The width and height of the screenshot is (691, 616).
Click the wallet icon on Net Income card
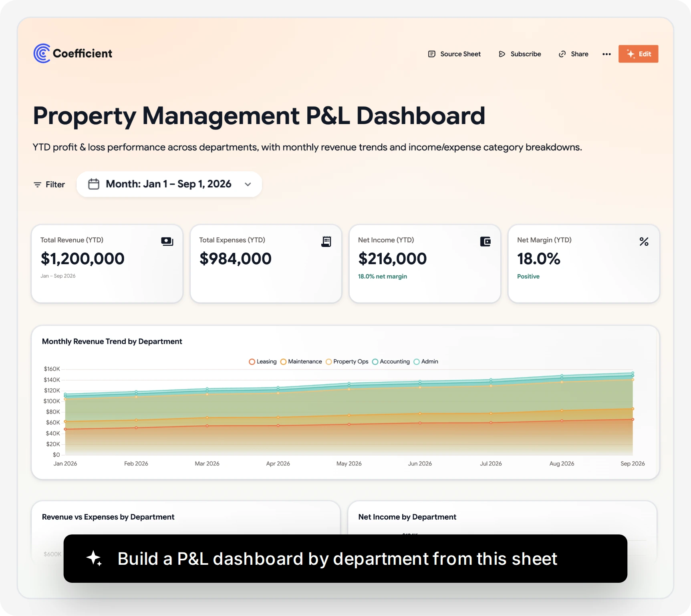485,241
